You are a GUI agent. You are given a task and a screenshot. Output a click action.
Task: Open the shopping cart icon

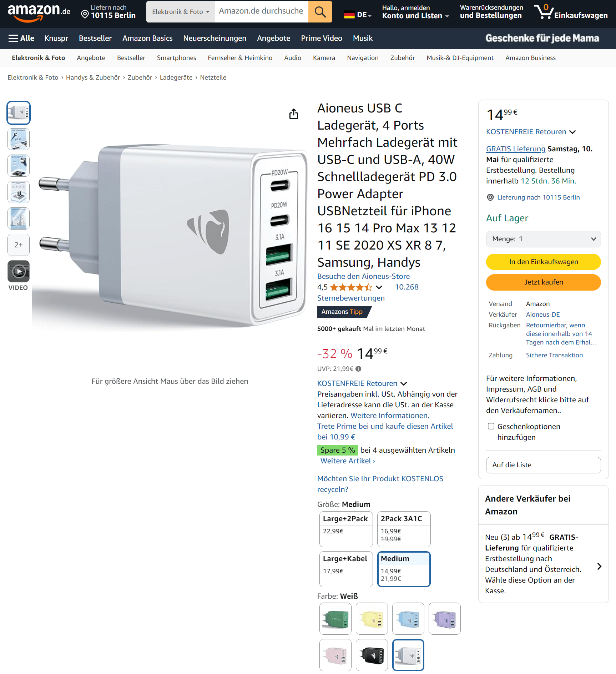pyautogui.click(x=570, y=12)
